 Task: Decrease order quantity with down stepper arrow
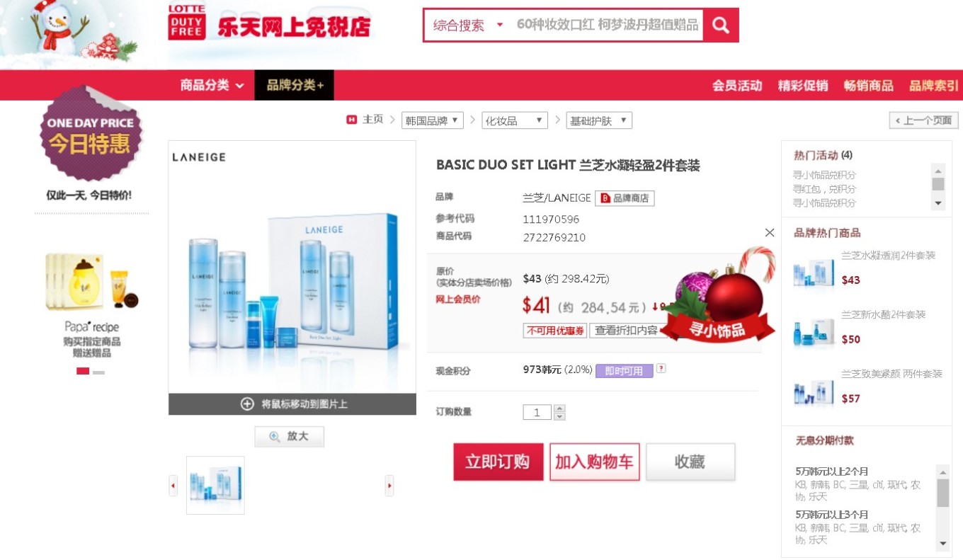point(559,416)
